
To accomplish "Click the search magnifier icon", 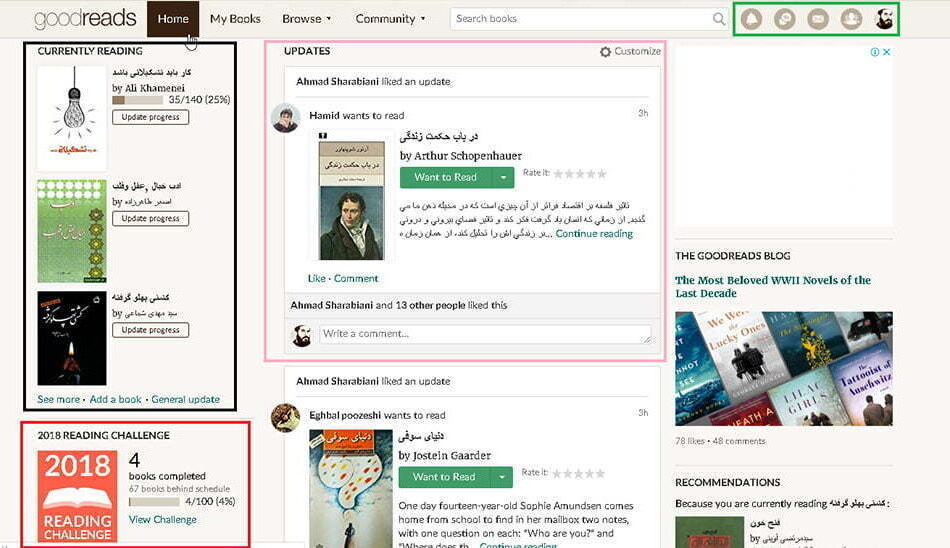I will pos(719,19).
